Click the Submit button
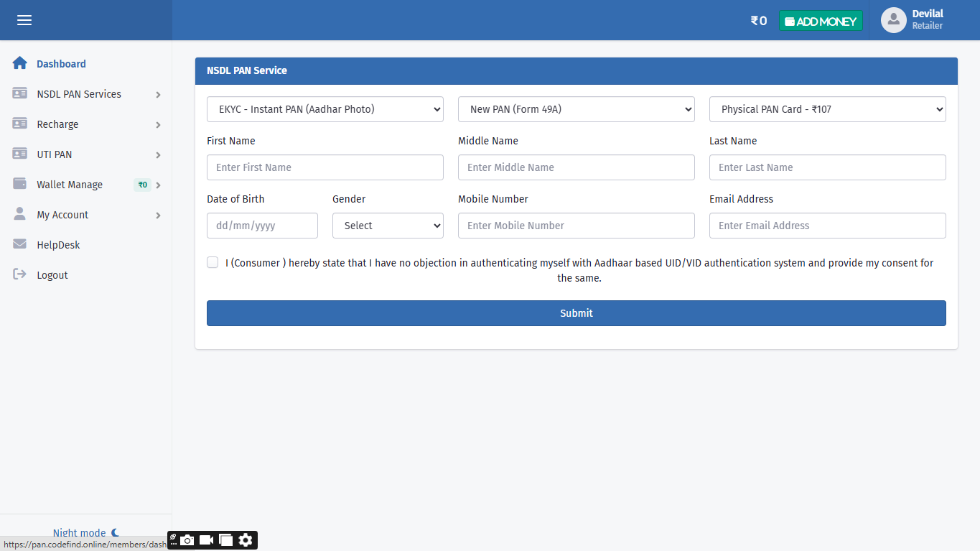Image resolution: width=980 pixels, height=551 pixels. (577, 313)
